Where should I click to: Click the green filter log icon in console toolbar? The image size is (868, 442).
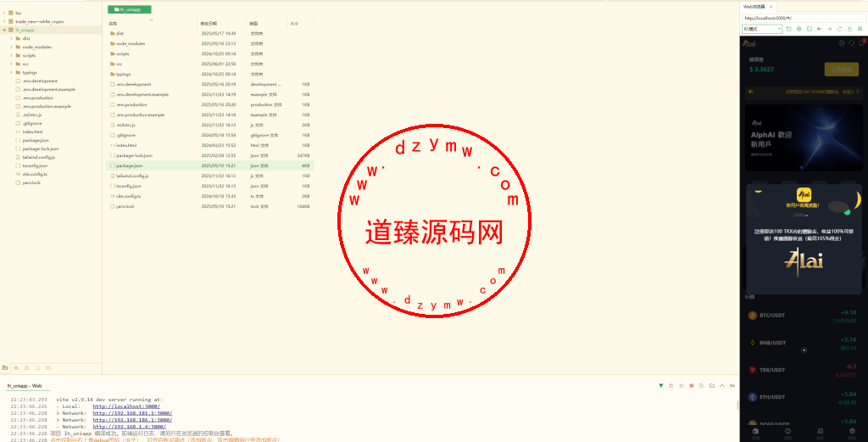701,385
